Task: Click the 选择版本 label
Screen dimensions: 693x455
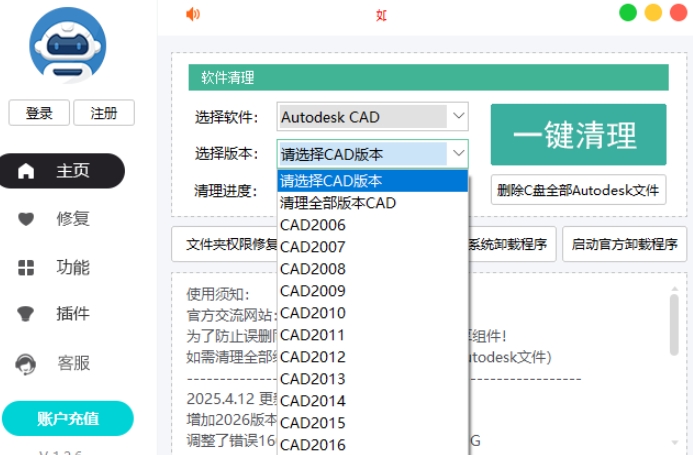Action: [226, 154]
